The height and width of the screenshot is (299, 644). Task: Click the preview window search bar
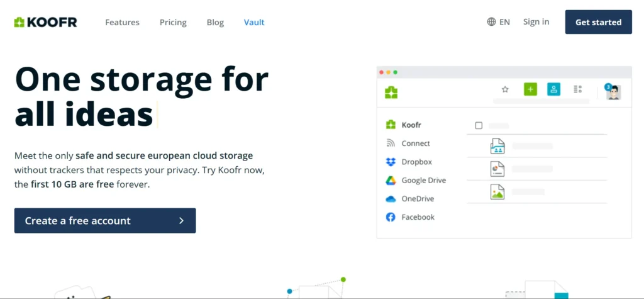541,101
